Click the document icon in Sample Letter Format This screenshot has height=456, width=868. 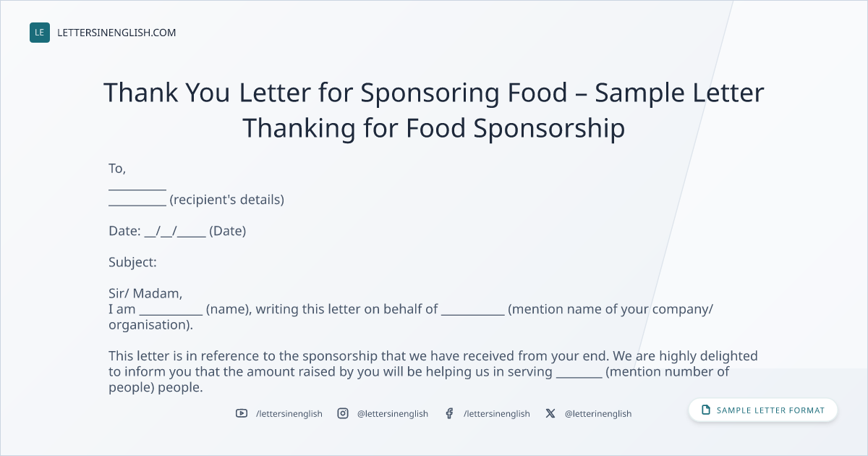click(706, 410)
